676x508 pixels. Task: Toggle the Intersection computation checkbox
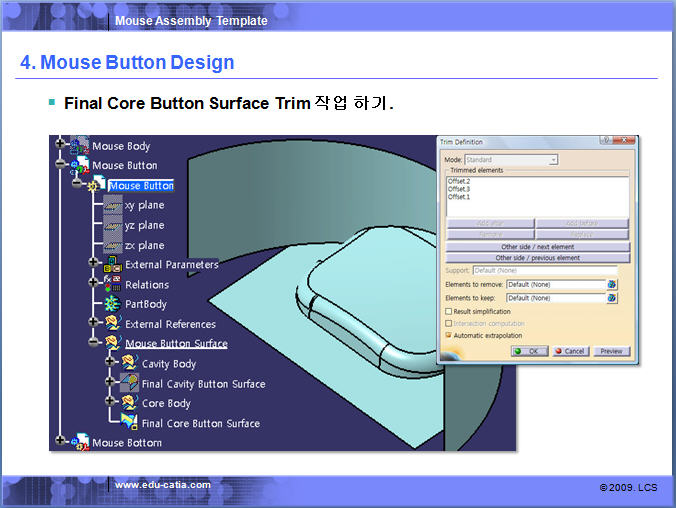(x=447, y=323)
